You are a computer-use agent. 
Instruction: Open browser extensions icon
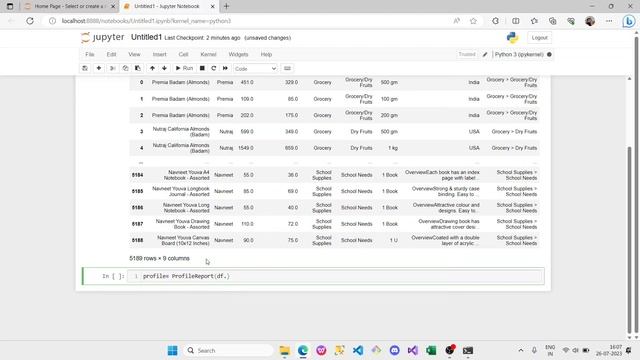click(495, 21)
